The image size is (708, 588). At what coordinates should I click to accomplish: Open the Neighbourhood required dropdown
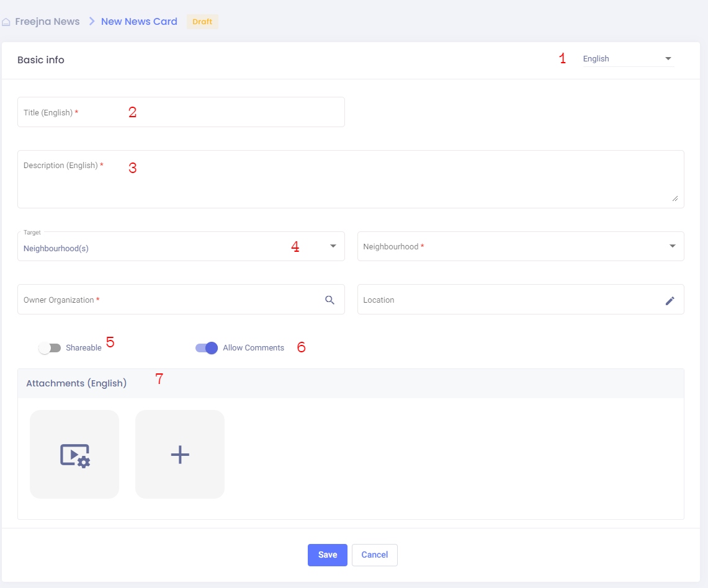coord(520,247)
